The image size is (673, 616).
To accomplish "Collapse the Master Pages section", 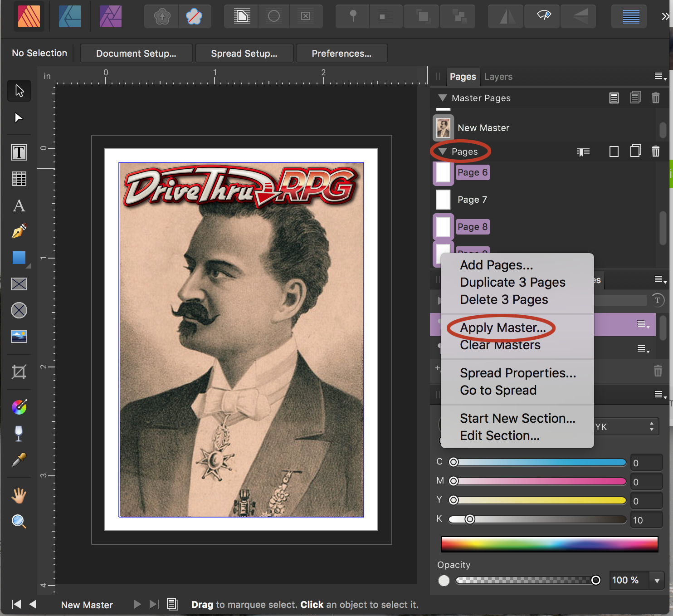I will click(443, 98).
